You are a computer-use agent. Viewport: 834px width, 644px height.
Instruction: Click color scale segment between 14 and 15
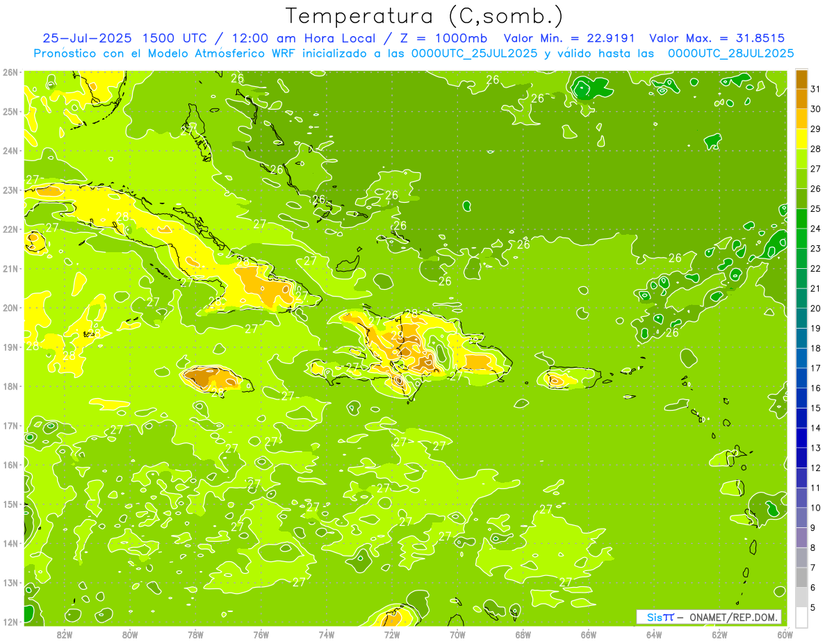point(801,418)
